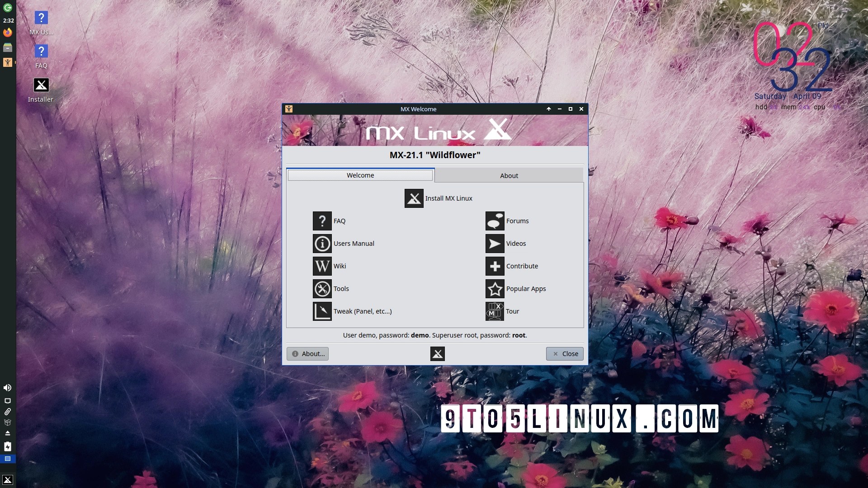The width and height of the screenshot is (868, 488).
Task: Click the workspace switcher in the panel
Action: [x=8, y=459]
